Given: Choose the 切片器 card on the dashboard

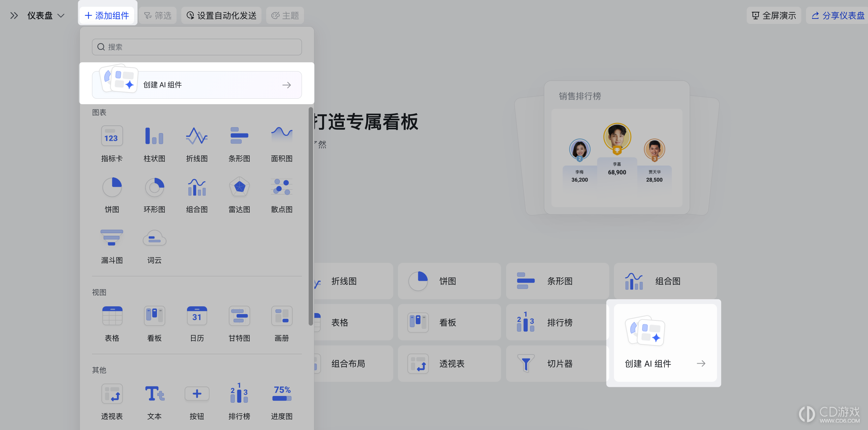Looking at the screenshot, I should point(557,364).
